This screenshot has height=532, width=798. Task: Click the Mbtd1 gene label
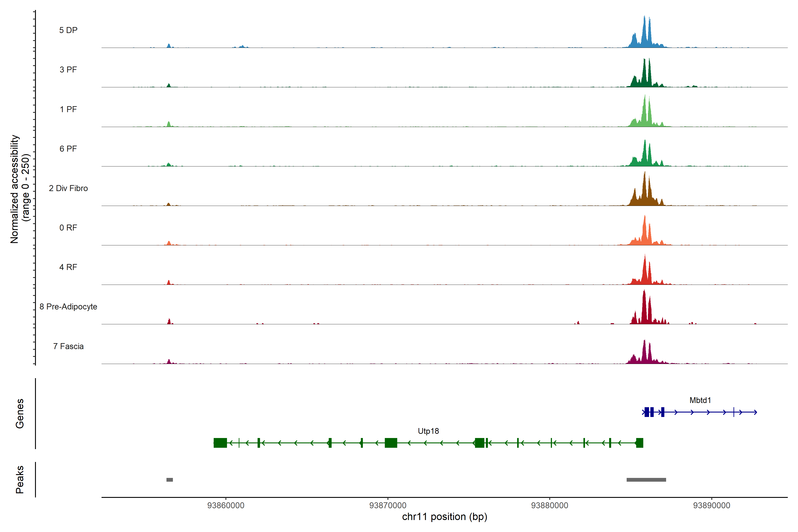700,400
